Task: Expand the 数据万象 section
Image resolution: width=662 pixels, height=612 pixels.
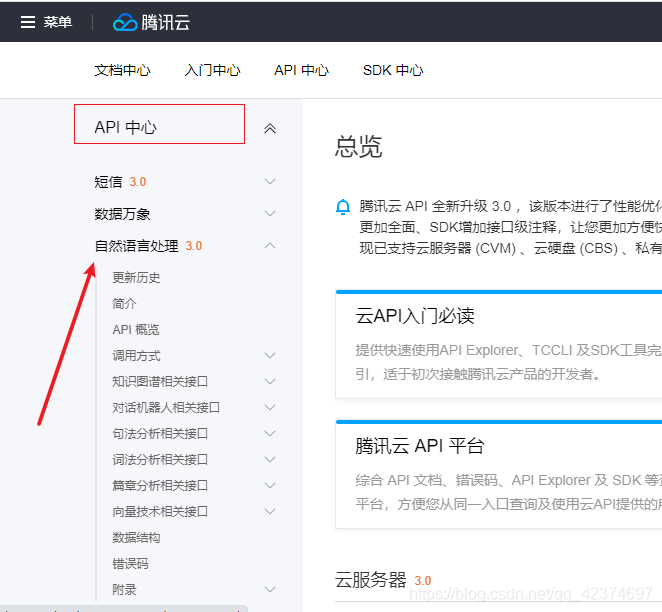Action: point(270,214)
